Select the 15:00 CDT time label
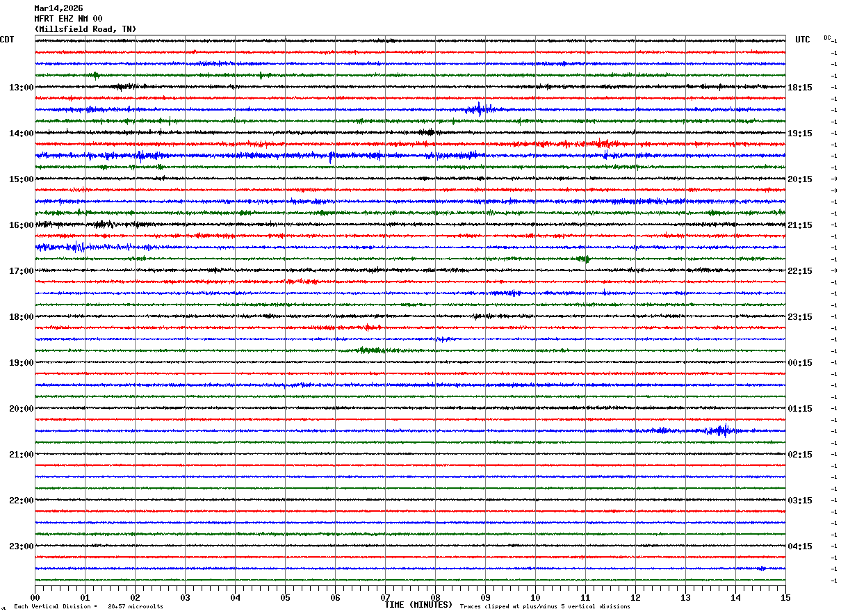The height and width of the screenshot is (616, 841). (22, 179)
